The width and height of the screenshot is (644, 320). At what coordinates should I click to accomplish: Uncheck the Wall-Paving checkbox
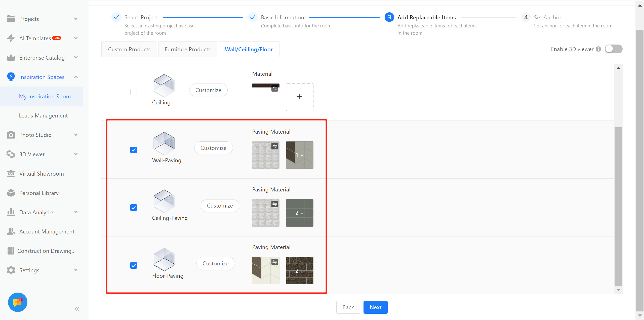point(134,150)
